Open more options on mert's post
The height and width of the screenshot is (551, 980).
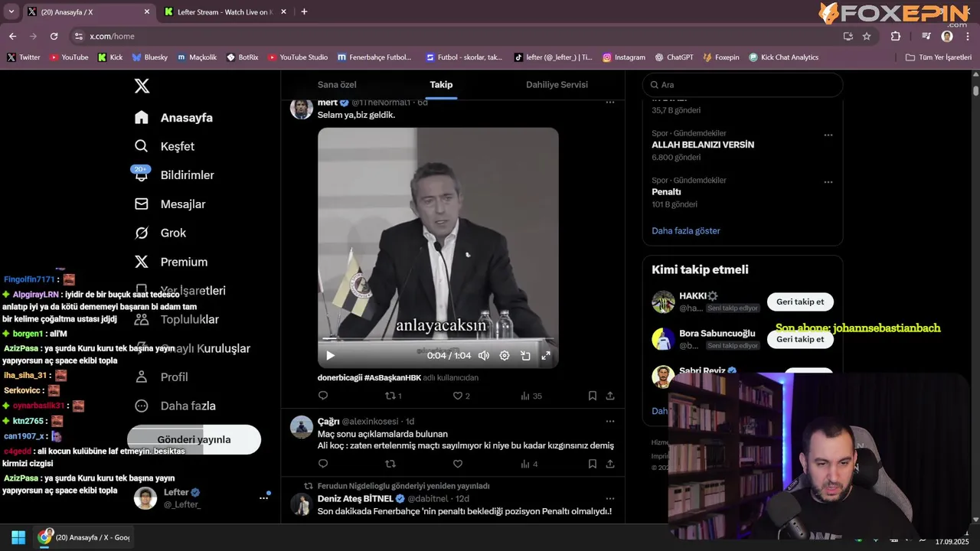pos(610,103)
